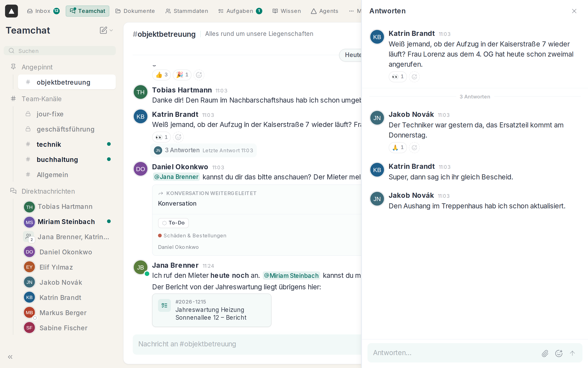Collapse the sidebar with double-chevron icon
Screen dimensions: 588x368
click(x=10, y=357)
